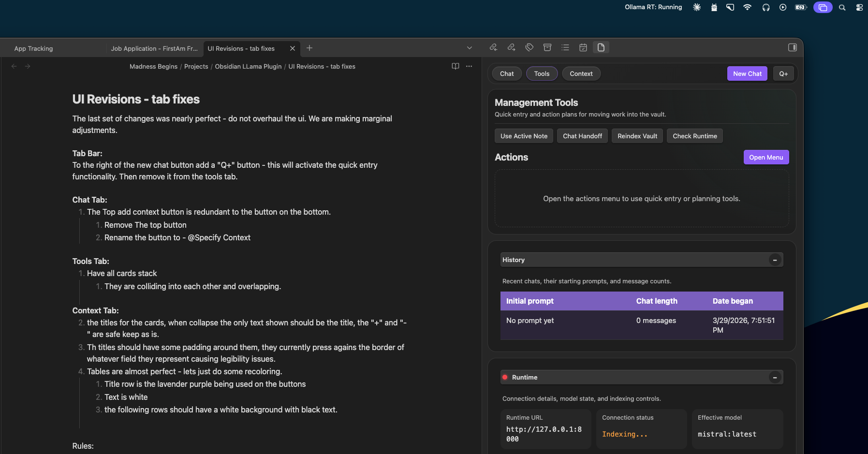Click Use Active Note button

coord(524,136)
